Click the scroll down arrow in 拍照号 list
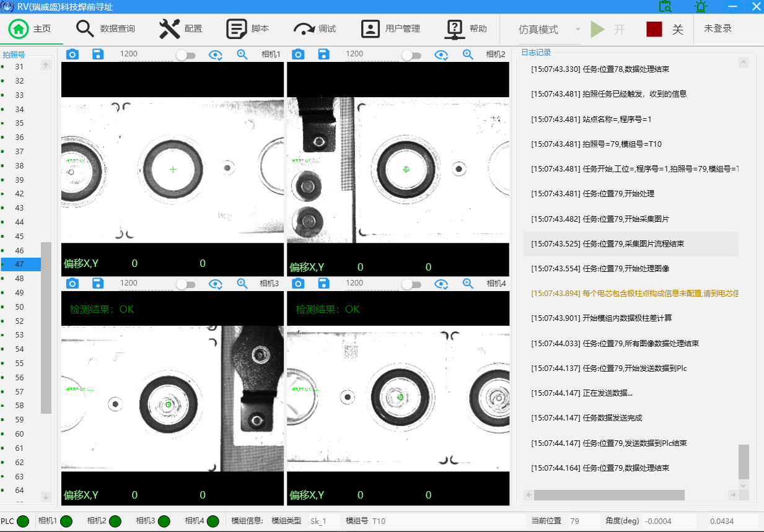Viewport: 764px width, 532px height. tap(46, 497)
